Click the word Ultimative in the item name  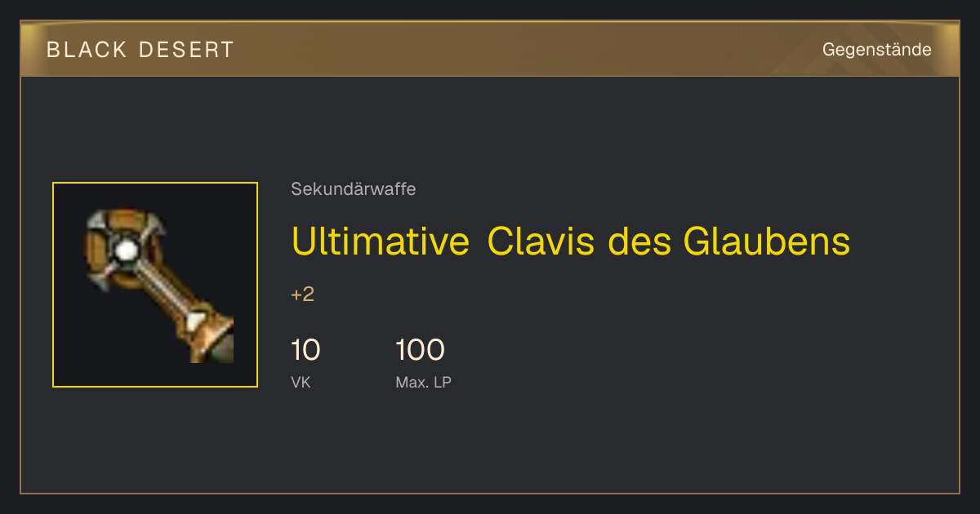pyautogui.click(x=381, y=241)
